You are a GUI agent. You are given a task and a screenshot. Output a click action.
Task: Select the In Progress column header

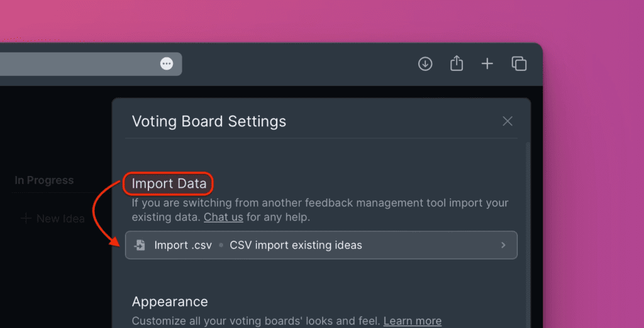pyautogui.click(x=44, y=180)
